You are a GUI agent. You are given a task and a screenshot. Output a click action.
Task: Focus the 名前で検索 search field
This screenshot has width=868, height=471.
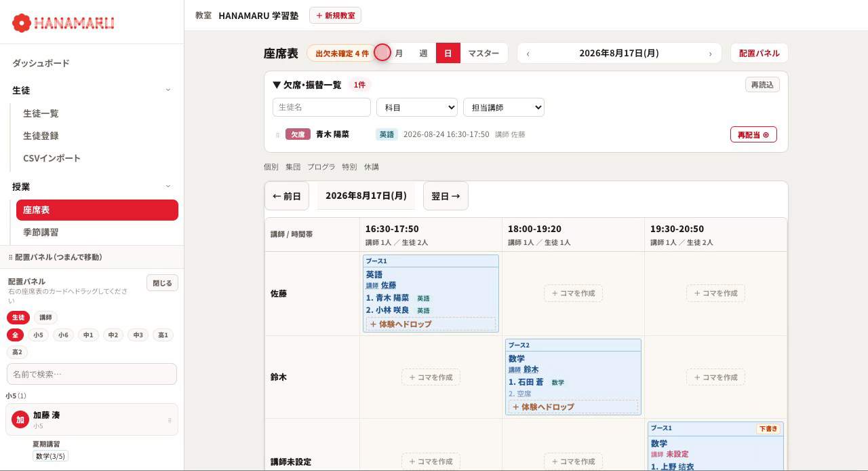(x=92, y=374)
